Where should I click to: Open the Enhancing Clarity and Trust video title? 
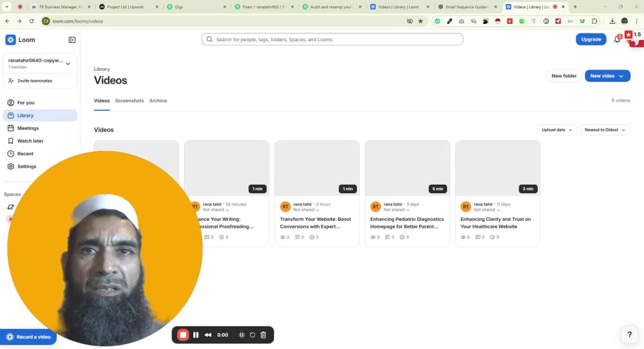point(496,223)
